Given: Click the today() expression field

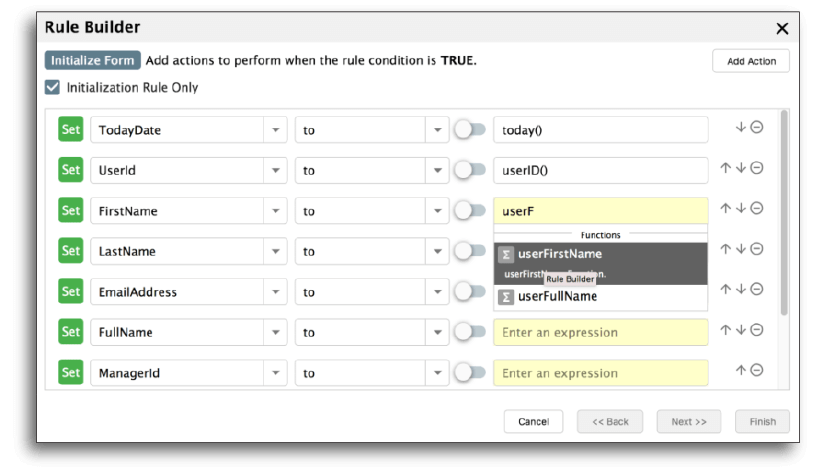Looking at the screenshot, I should (x=601, y=130).
